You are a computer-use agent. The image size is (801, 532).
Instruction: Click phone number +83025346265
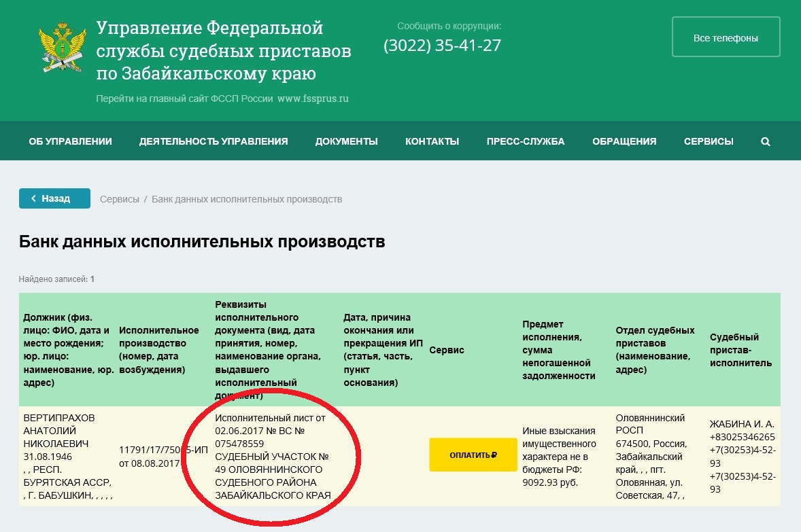pos(743,437)
